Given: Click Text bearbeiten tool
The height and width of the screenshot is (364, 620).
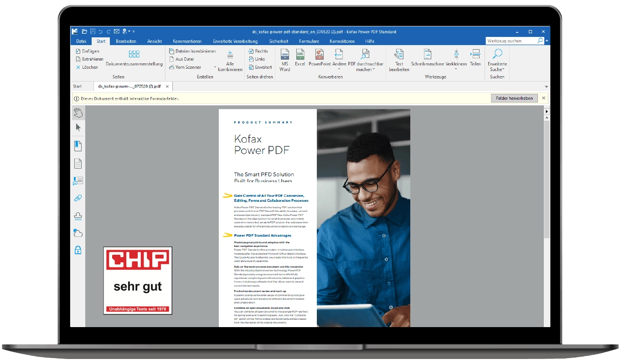Looking at the screenshot, I should tap(399, 60).
